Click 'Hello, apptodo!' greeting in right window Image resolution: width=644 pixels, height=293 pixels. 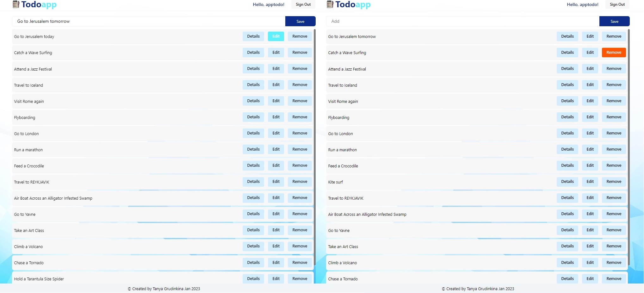[583, 4]
